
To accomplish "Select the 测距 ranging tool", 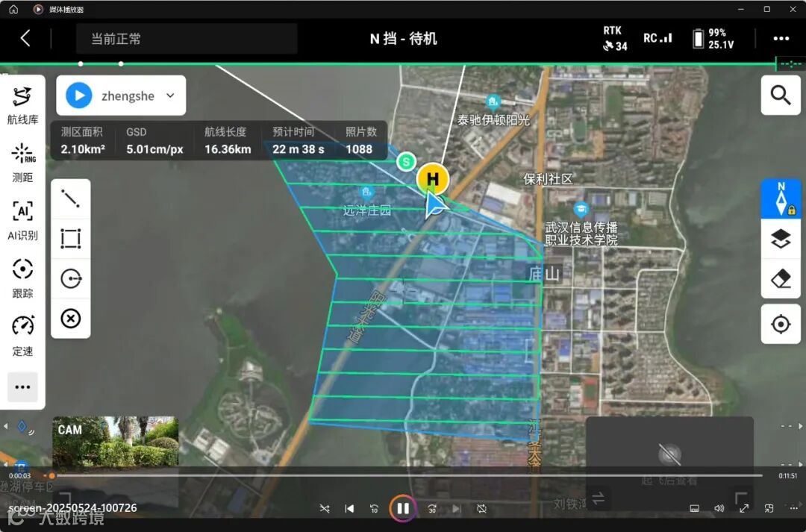I will [x=22, y=163].
